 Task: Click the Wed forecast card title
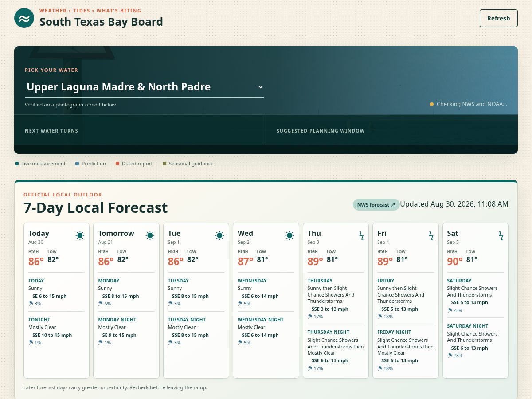245,233
